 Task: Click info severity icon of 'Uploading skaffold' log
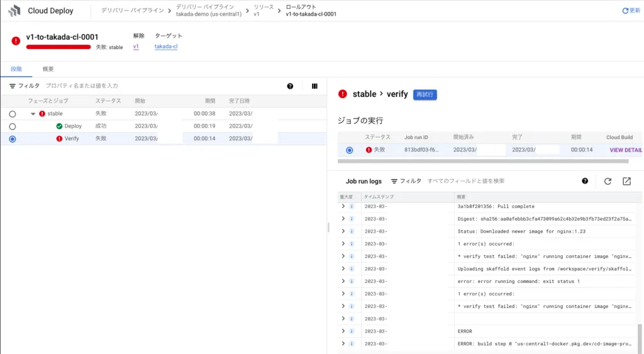pos(352,268)
